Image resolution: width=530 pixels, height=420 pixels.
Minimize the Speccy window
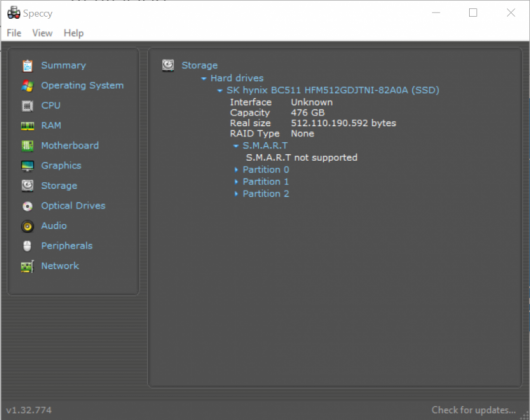pos(436,13)
